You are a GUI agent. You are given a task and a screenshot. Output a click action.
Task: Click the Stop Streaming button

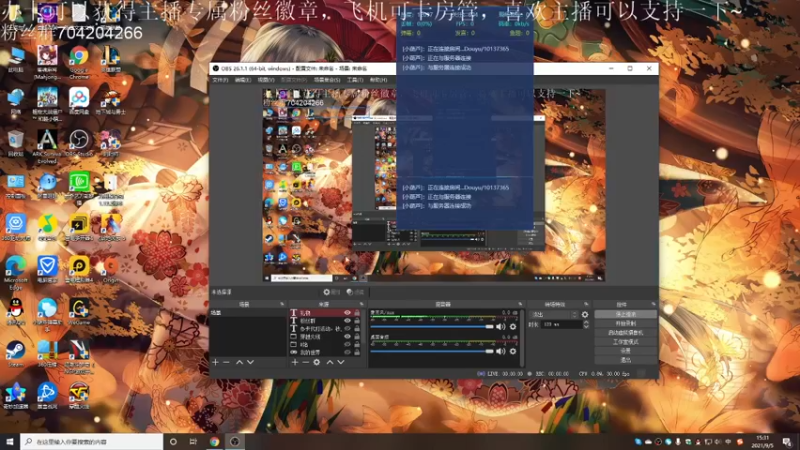626,314
